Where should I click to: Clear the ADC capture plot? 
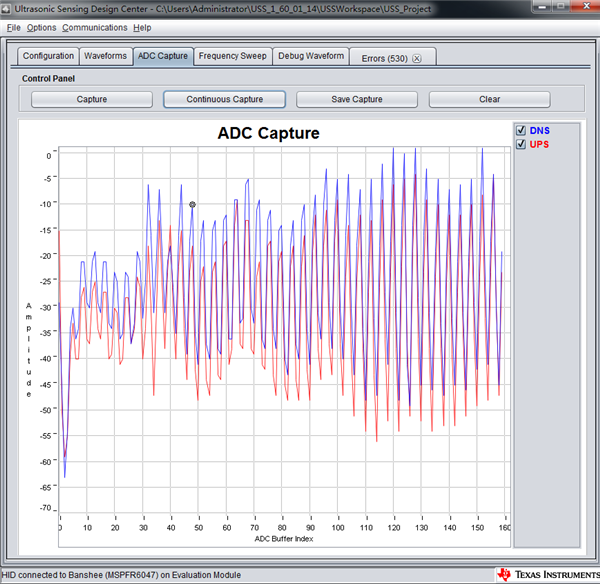[x=489, y=100]
